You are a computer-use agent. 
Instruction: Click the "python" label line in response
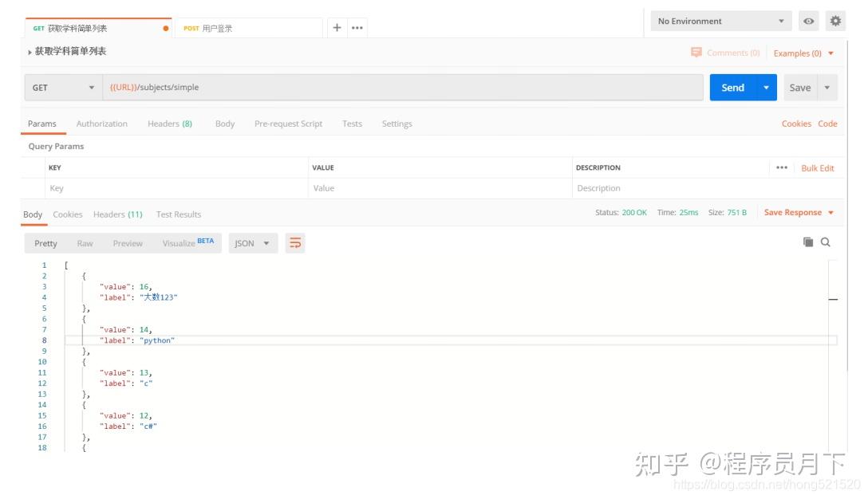(x=136, y=340)
